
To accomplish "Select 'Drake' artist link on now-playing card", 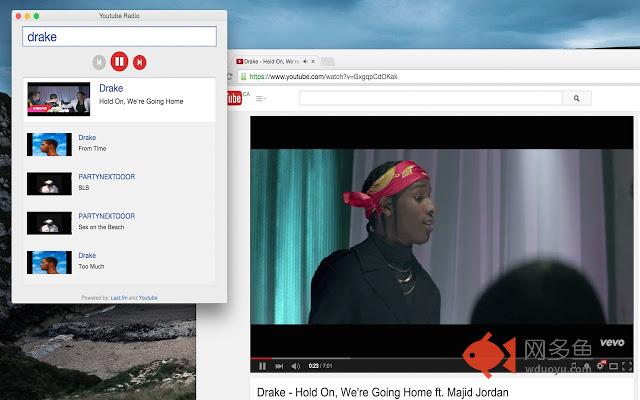I will 111,88.
